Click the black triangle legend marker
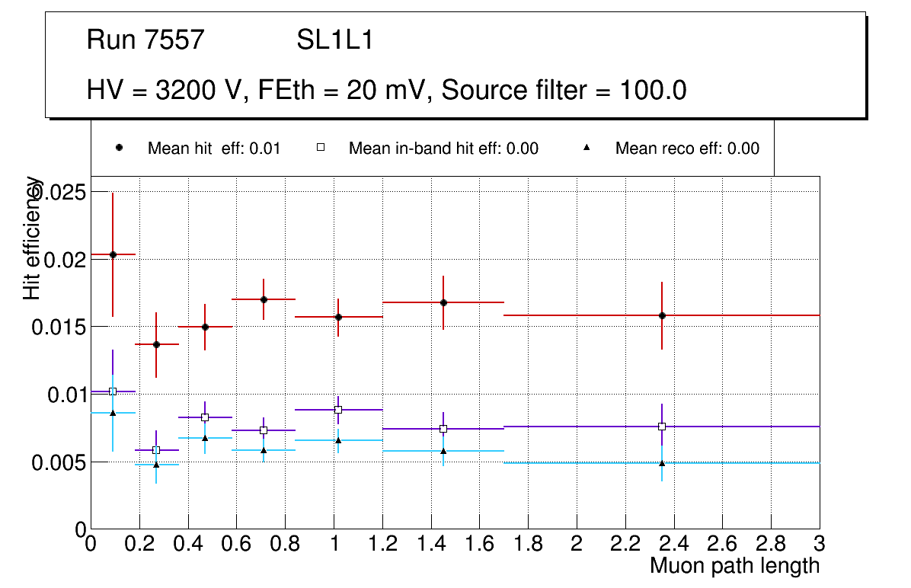Viewport: 911px width, 588px height. pyautogui.click(x=587, y=149)
